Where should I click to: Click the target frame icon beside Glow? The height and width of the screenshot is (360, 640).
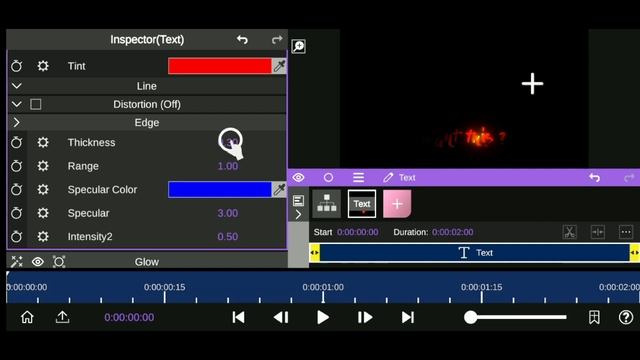pos(59,262)
